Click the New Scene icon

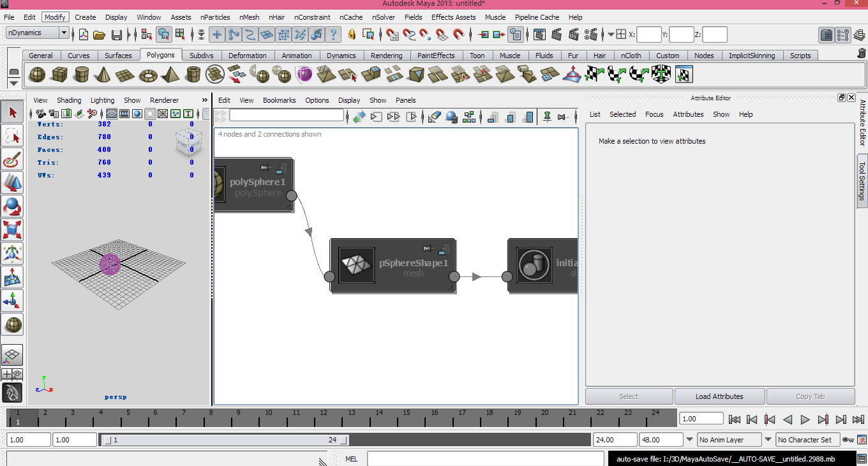[83, 34]
